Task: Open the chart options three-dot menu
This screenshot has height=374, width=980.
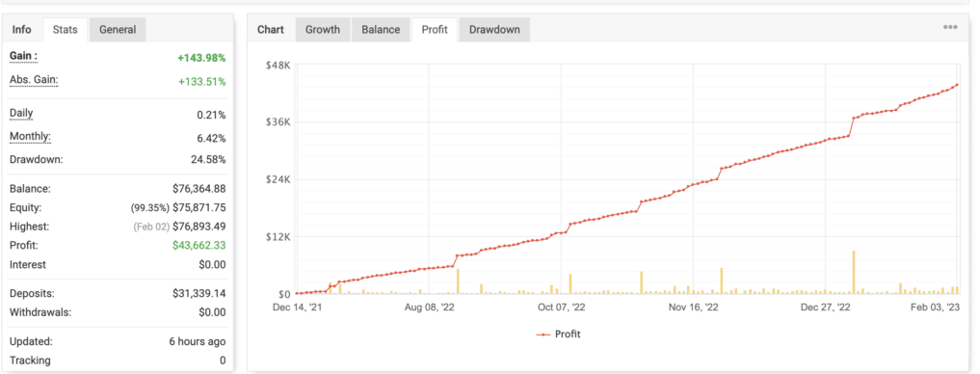Action: (950, 28)
